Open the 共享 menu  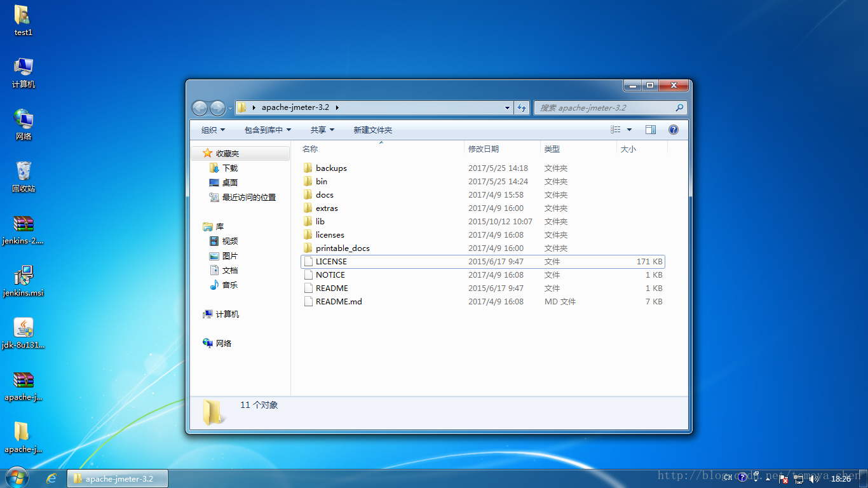tap(322, 130)
